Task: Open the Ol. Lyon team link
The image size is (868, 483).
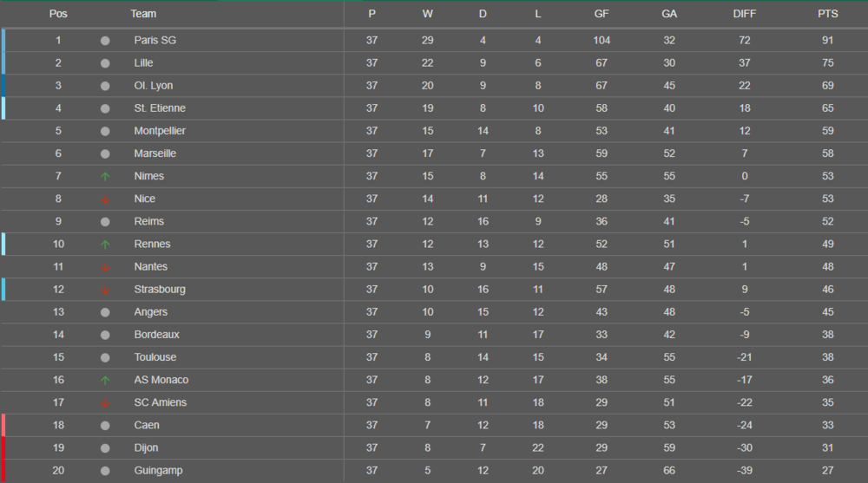Action: [154, 86]
